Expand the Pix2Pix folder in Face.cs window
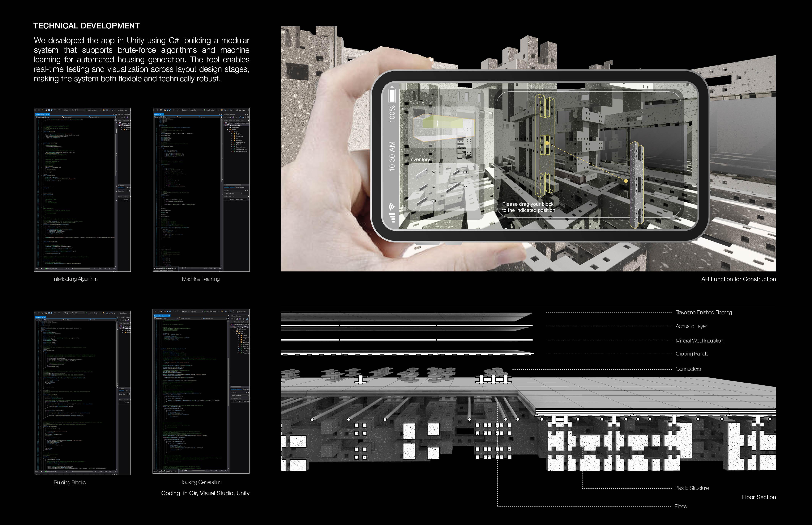Viewport: 812px width, 525px height. (232, 134)
